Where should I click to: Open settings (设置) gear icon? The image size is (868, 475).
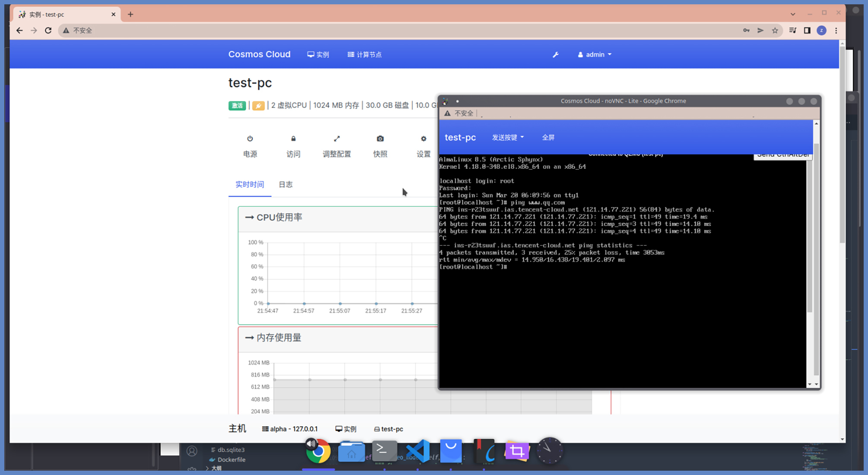tap(423, 139)
